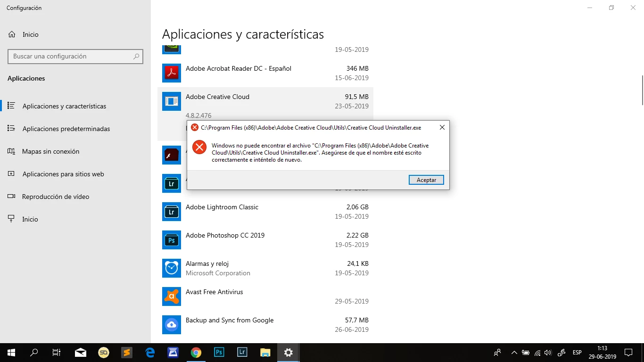Open taskbar search magnifier
Screen dimensions: 644x362
pos(34,353)
